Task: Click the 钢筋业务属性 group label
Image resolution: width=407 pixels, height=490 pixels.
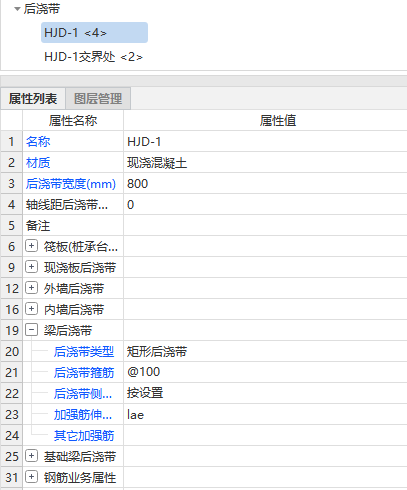Action: tap(80, 477)
